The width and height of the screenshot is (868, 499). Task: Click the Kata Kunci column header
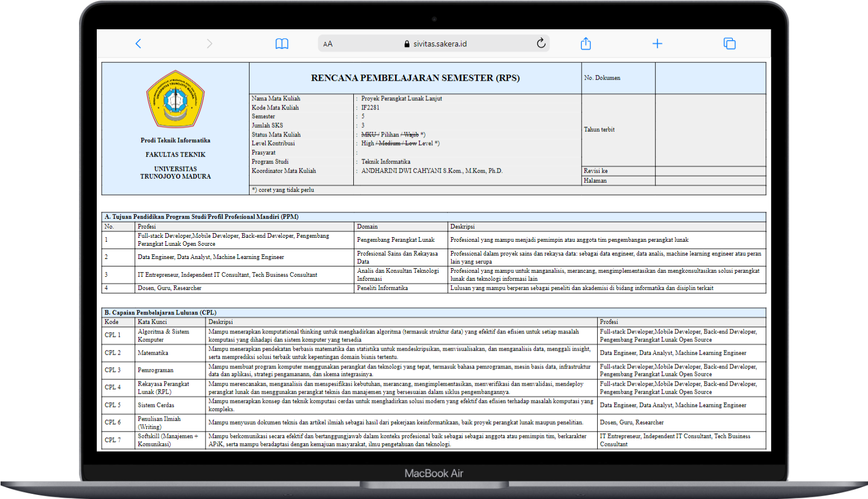170,322
